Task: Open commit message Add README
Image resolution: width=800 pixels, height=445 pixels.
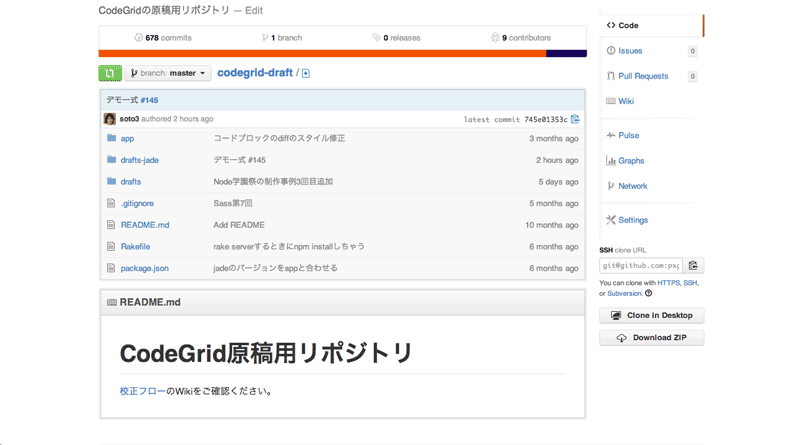Action: [239, 225]
